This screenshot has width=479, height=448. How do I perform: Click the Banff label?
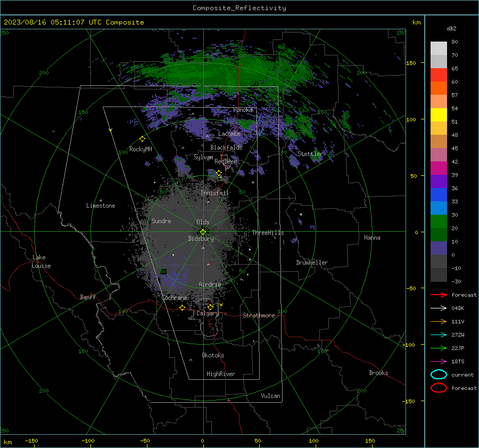(x=88, y=297)
